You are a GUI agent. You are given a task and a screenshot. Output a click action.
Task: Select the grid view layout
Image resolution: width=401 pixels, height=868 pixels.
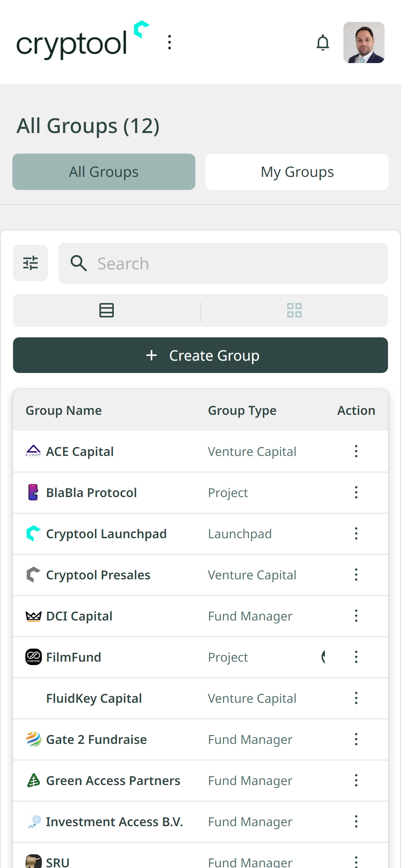[x=294, y=310]
